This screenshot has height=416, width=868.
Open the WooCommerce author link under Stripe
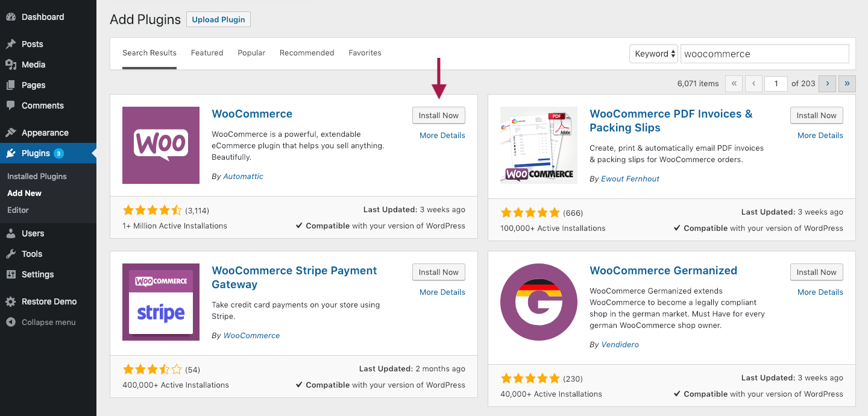click(x=251, y=336)
